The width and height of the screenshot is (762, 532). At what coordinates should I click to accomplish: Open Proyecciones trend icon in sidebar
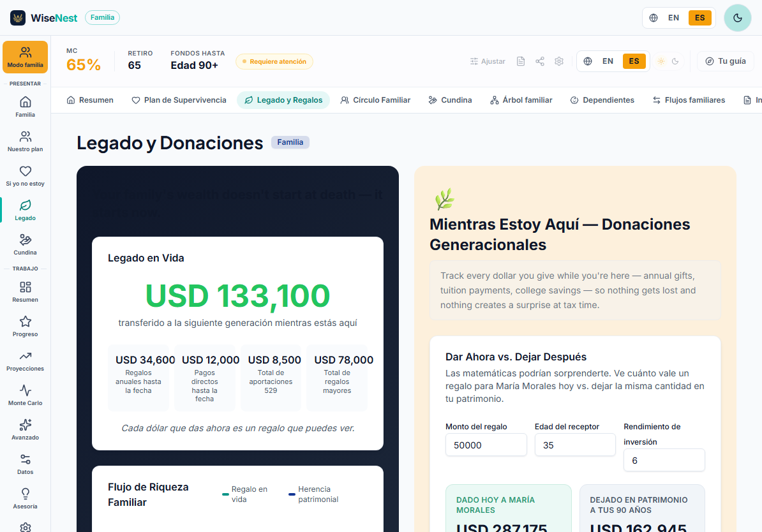tap(26, 361)
